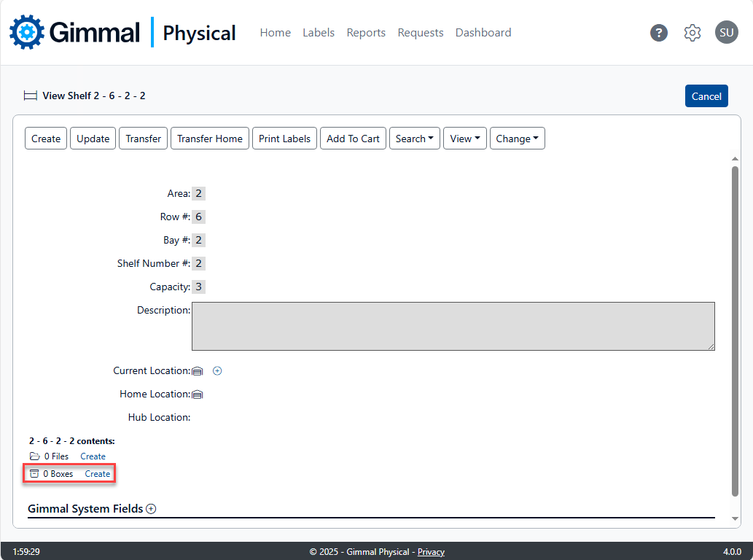The height and width of the screenshot is (560, 753).
Task: Click the Home Location container icon
Action: pos(197,394)
